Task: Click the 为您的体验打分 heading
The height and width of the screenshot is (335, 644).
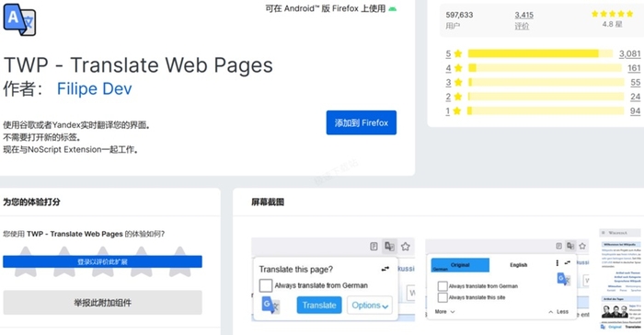Action: (31, 202)
